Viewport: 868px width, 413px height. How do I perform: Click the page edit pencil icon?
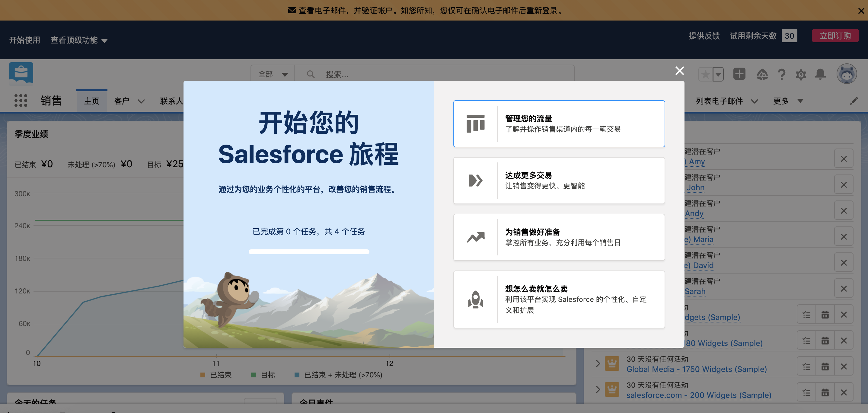(x=854, y=101)
